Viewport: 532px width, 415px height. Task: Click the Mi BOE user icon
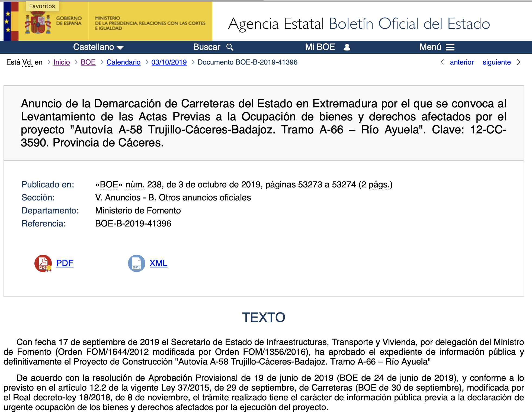tap(347, 47)
